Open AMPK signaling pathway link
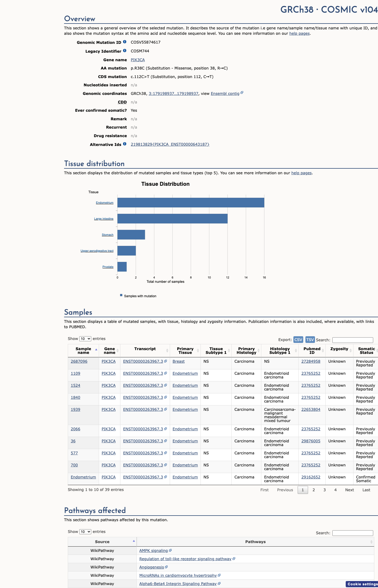The width and height of the screenshot is (378, 588). 153,551
